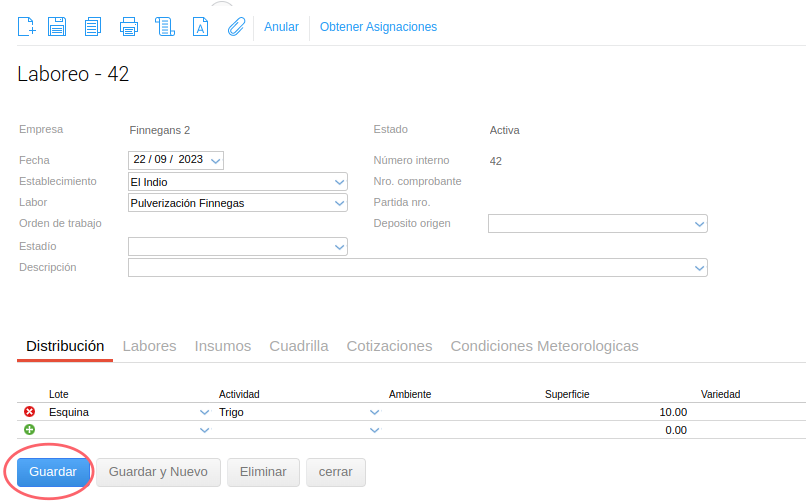This screenshot has width=806, height=502.
Task: Click the scroll document icon
Action: click(x=165, y=27)
